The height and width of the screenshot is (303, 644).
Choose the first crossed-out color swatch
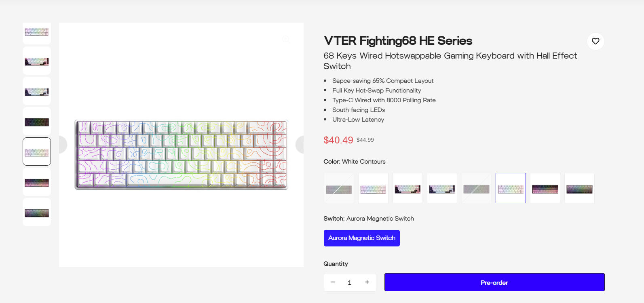tap(339, 188)
